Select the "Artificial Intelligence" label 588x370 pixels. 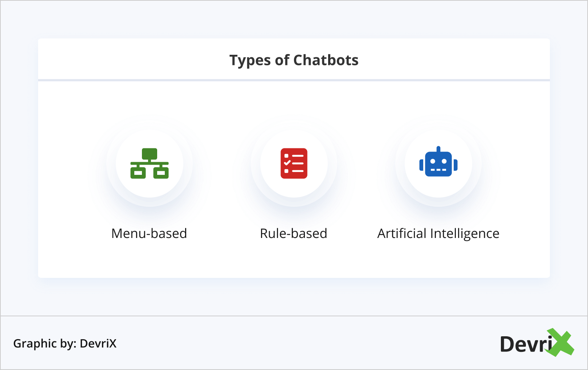[x=438, y=234]
